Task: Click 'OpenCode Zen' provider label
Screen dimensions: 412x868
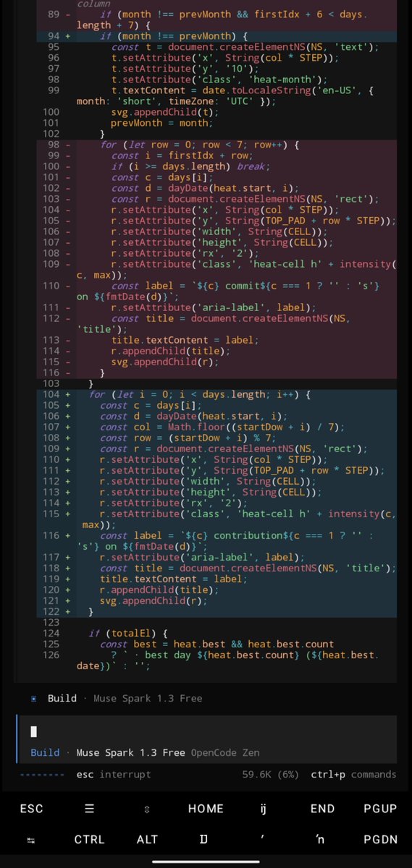Action: click(x=224, y=753)
